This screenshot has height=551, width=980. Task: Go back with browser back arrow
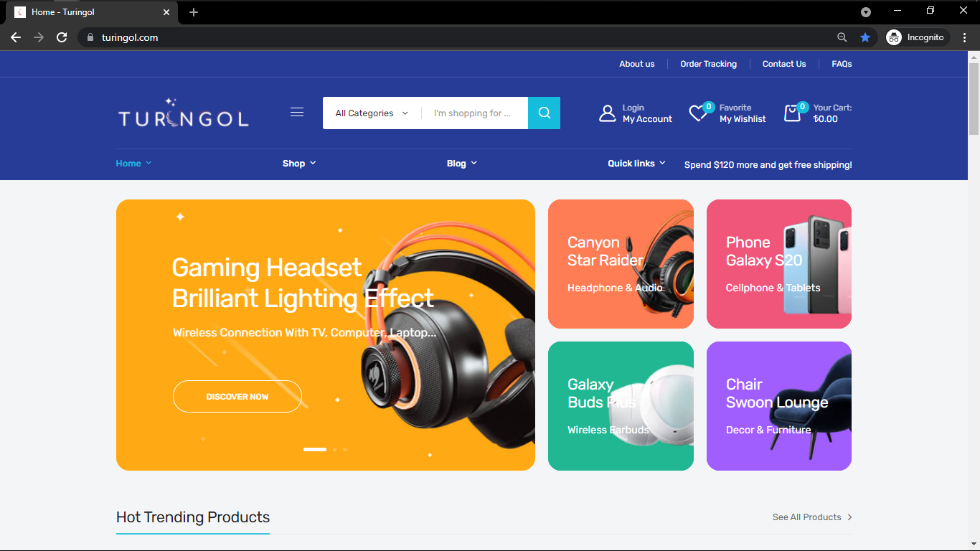(x=16, y=37)
